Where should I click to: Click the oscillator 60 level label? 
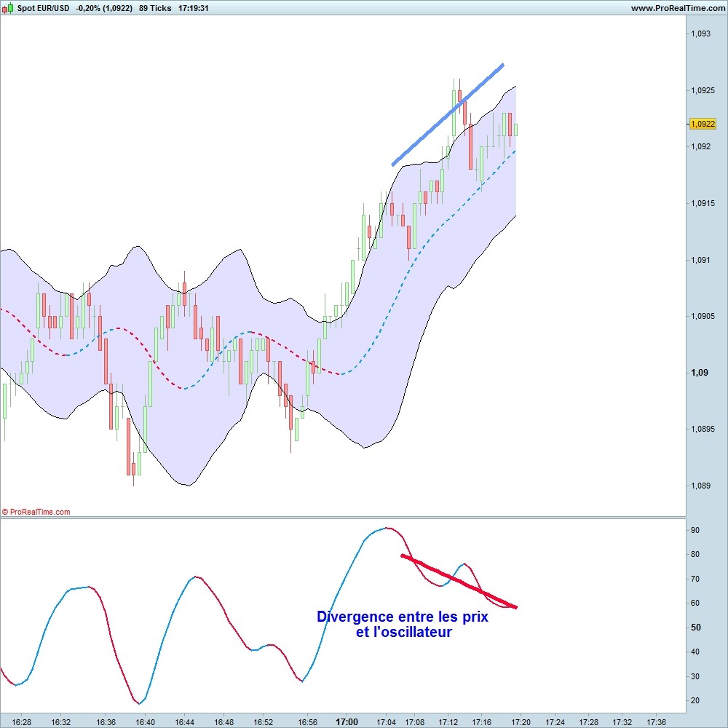coord(695,603)
